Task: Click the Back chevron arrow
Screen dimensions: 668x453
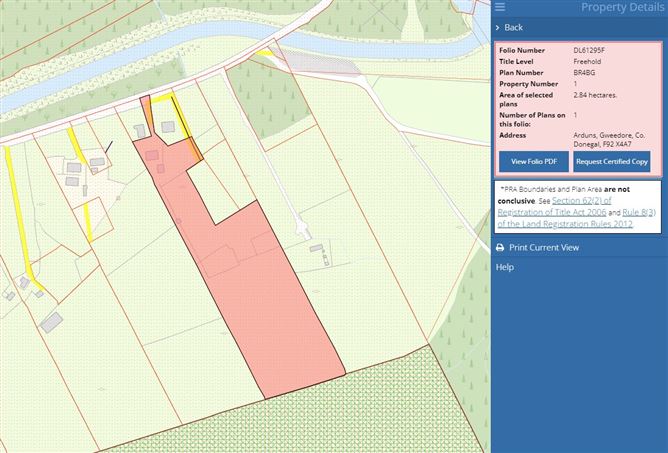Action: tap(498, 28)
